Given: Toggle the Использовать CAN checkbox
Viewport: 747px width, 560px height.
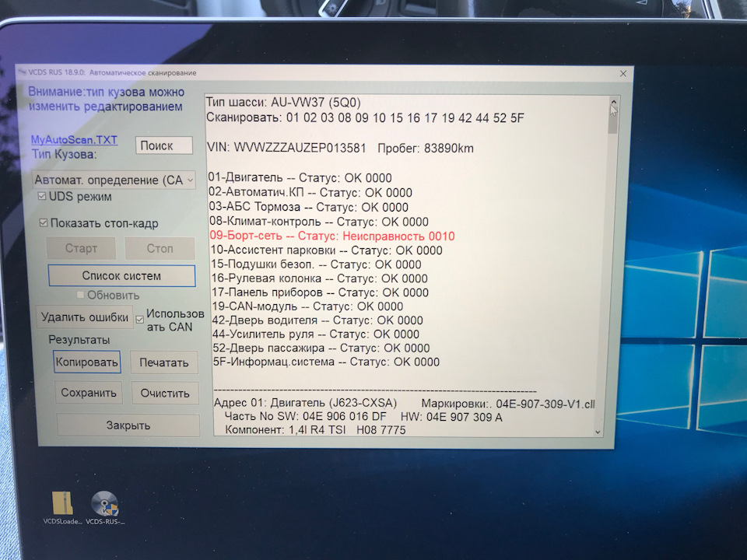Looking at the screenshot, I should coord(139,320).
